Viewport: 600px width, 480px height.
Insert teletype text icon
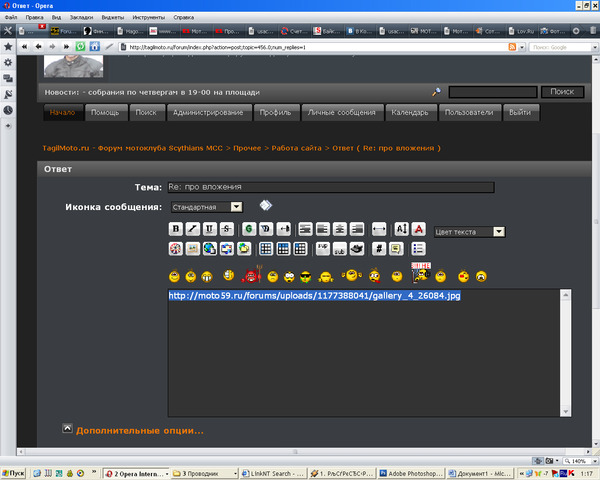(x=357, y=249)
